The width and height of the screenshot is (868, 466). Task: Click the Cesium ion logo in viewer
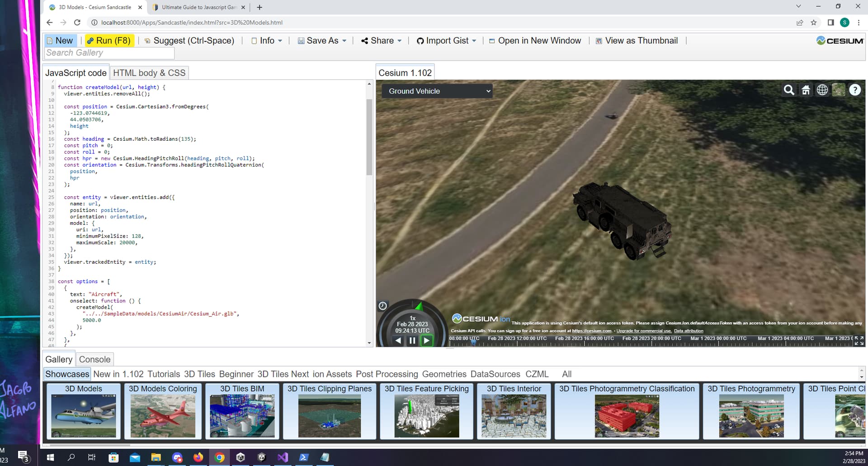[481, 319]
